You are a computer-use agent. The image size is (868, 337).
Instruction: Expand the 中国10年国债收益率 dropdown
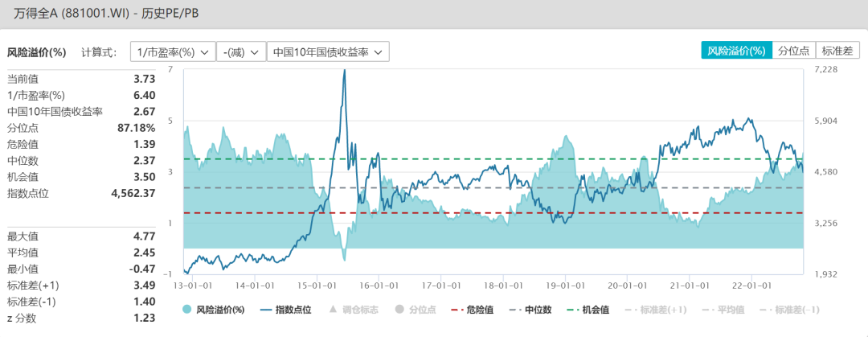[x=328, y=51]
